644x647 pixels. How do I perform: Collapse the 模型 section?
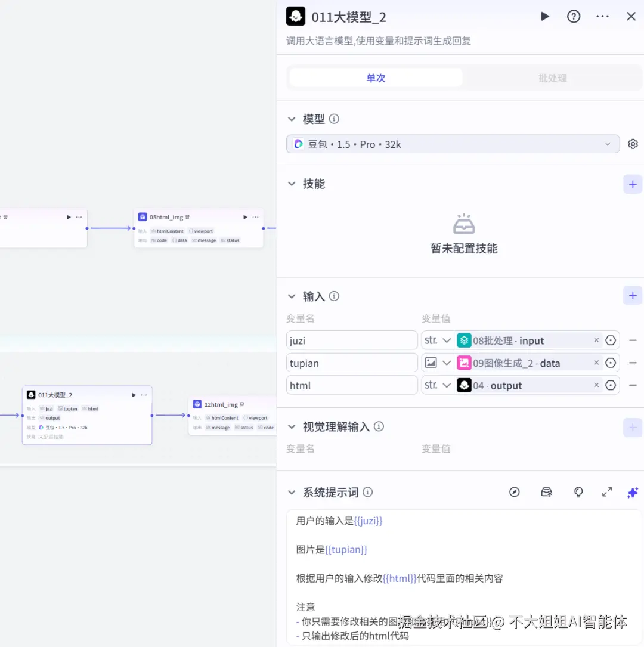click(292, 119)
